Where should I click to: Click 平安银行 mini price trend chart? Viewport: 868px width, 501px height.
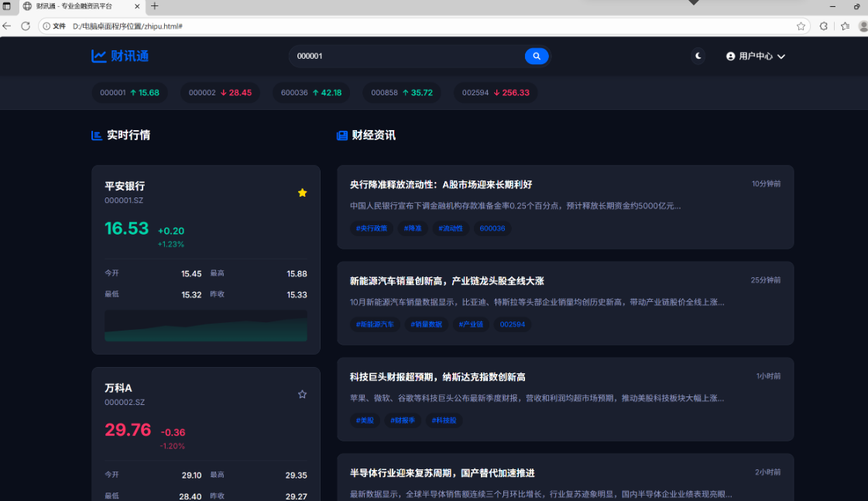point(206,326)
